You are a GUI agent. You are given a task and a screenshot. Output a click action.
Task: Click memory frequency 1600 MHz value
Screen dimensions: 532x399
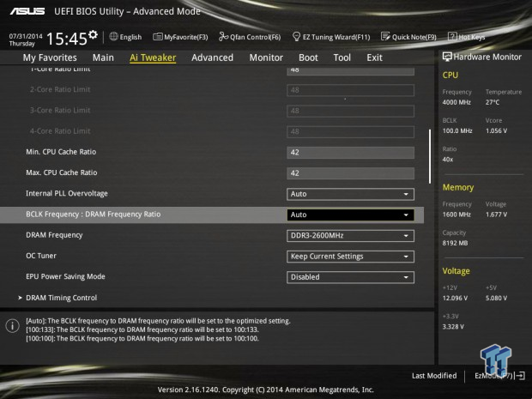456,215
